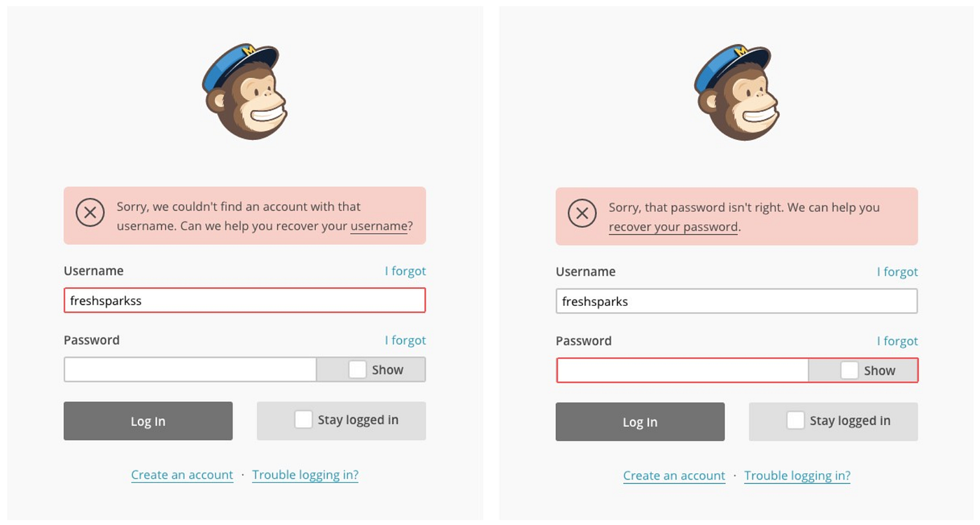The image size is (980, 525).
Task: Click the freshsparkss username input field
Action: pyautogui.click(x=244, y=300)
